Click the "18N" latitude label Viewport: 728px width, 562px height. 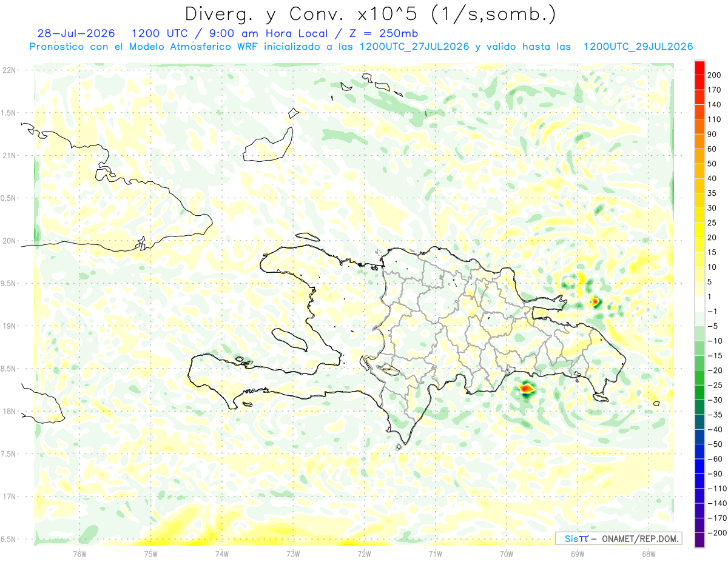pyautogui.click(x=9, y=411)
